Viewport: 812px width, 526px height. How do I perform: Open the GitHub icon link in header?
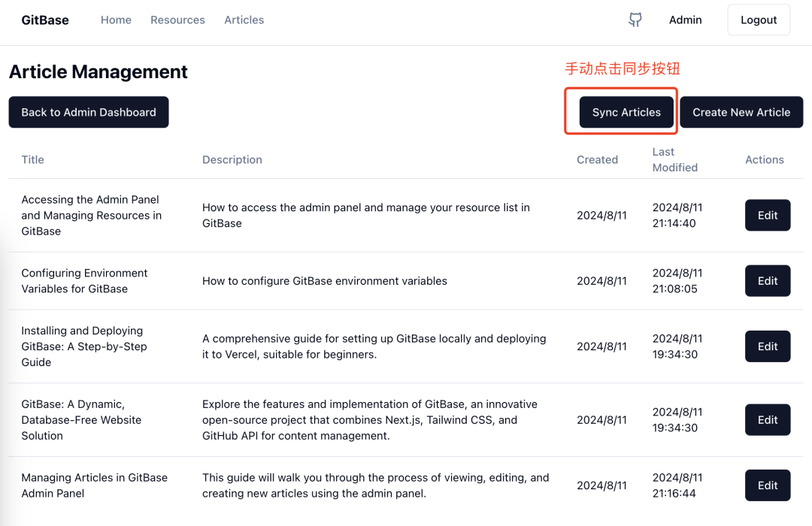click(635, 20)
